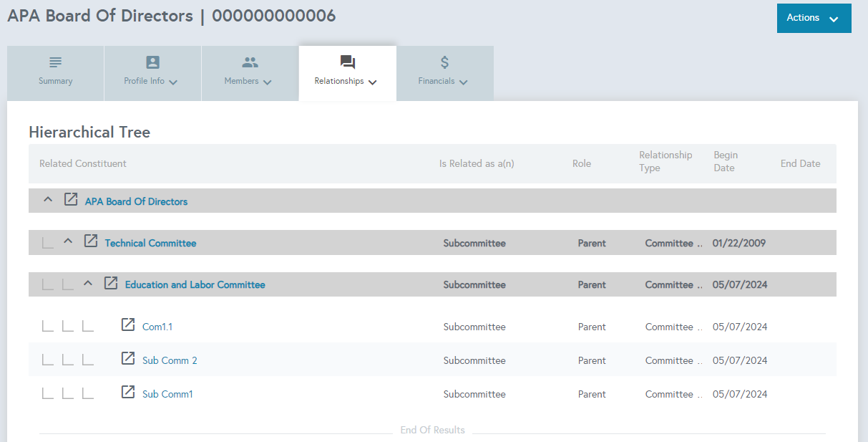Open the Sub Comm1 link

click(167, 395)
